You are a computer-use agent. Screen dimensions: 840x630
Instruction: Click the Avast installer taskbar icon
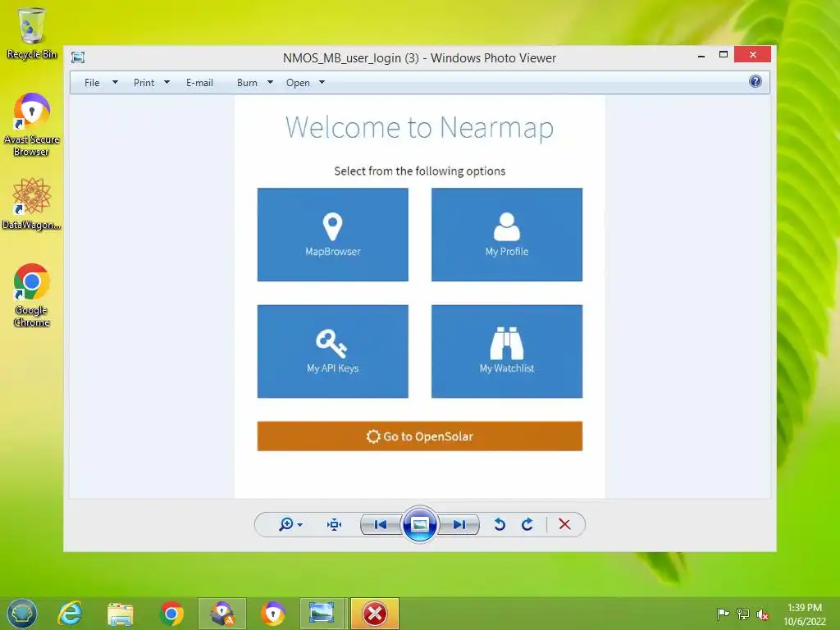pos(222,614)
